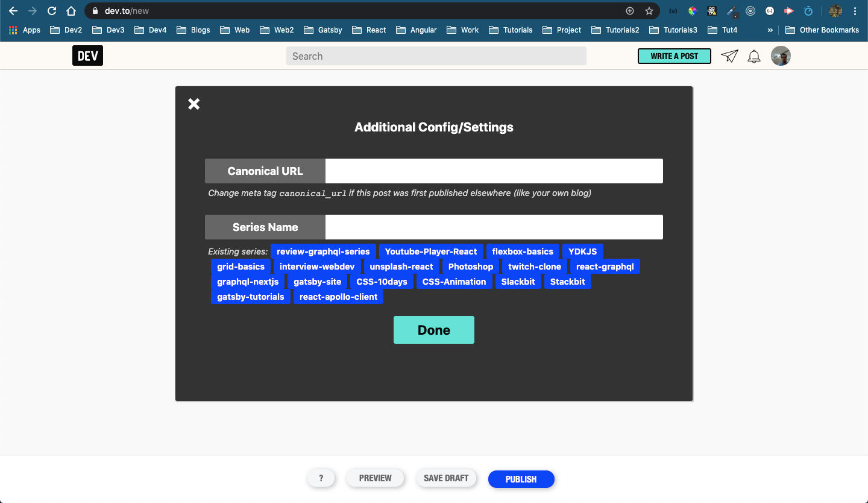The image size is (868, 503).
Task: Close the Additional Config/Settings modal
Action: [x=193, y=104]
